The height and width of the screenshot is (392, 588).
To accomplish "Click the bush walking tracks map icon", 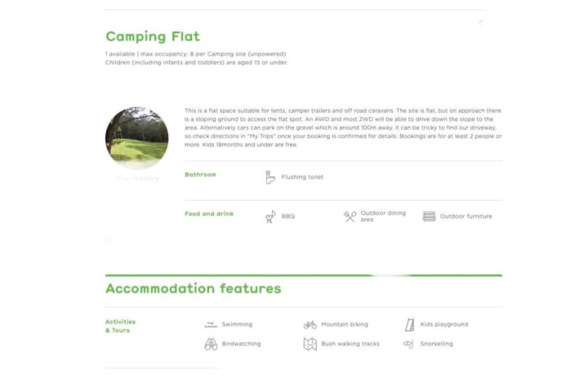I will pos(310,344).
